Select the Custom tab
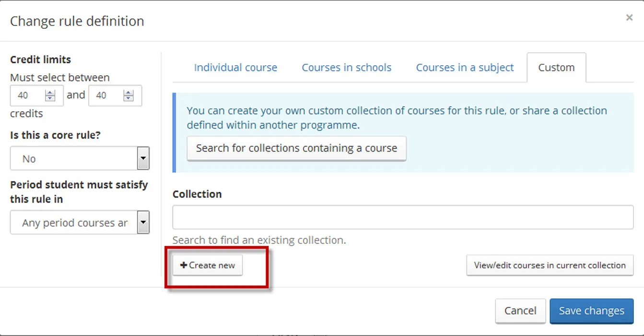The width and height of the screenshot is (644, 336). pos(557,67)
